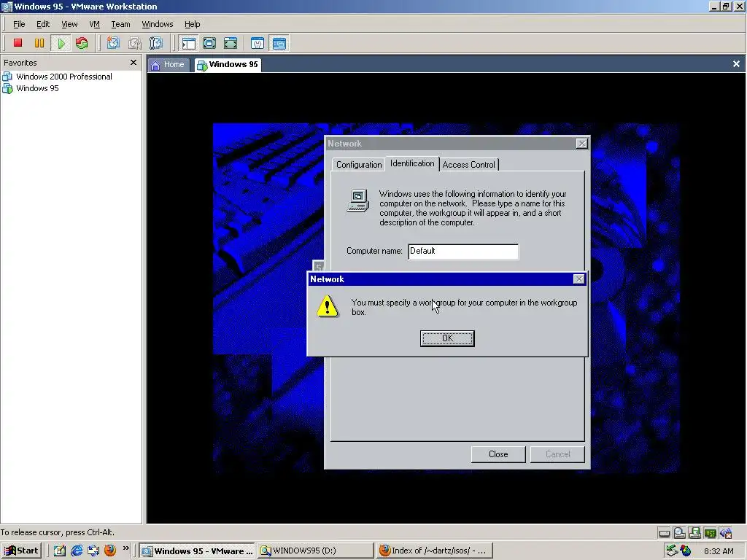Click Windows 95 - VMware taskbar button

(197, 551)
